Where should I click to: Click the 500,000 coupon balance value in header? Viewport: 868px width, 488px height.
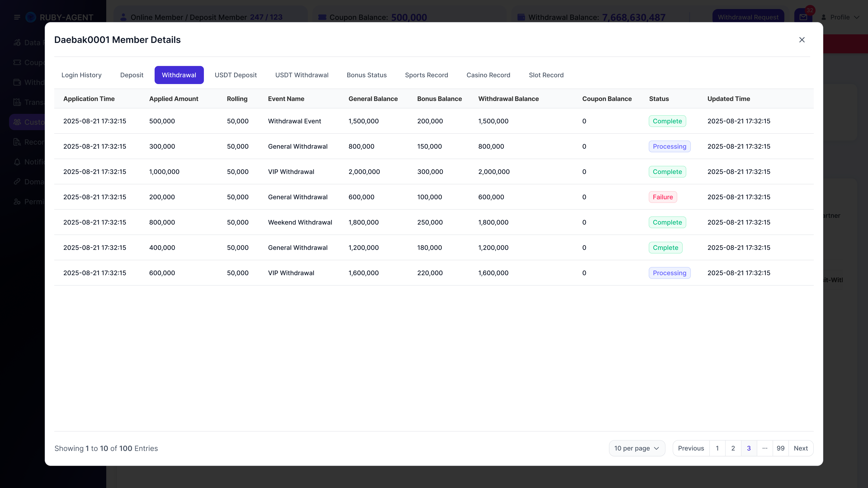click(x=409, y=17)
